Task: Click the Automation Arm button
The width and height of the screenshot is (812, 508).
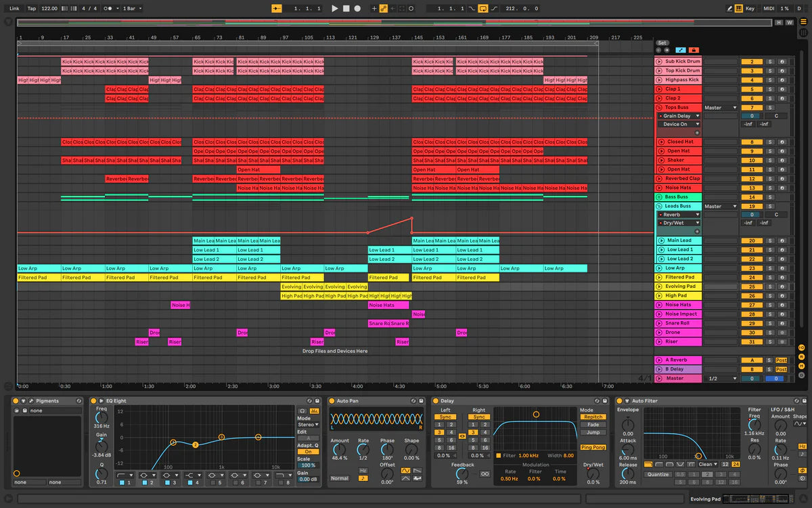Action: coord(384,8)
